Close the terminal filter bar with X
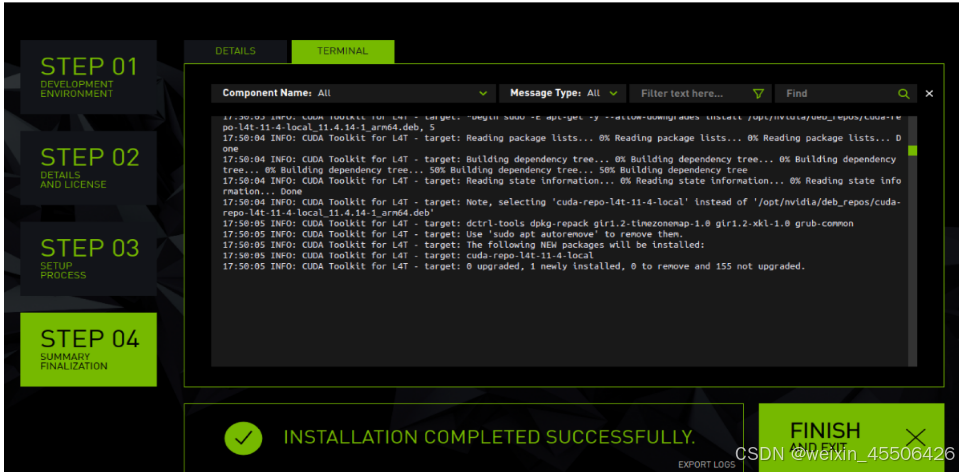This screenshot has width=959, height=472. tap(929, 94)
